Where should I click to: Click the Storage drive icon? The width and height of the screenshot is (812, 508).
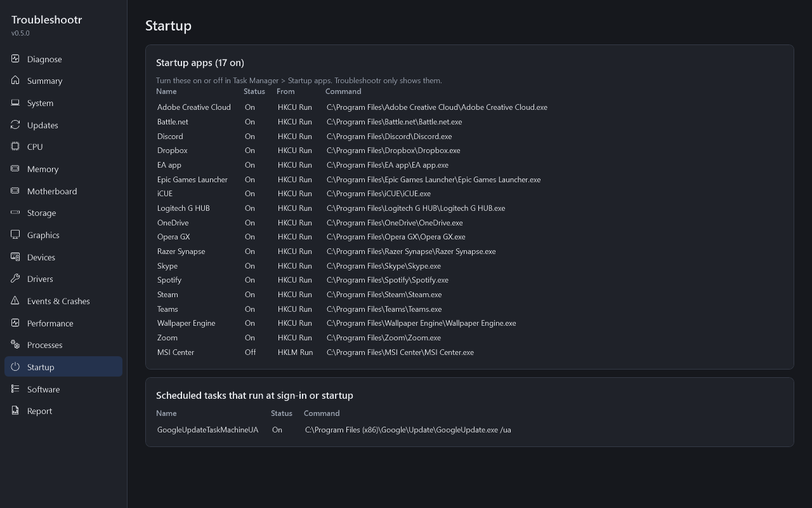click(x=15, y=213)
